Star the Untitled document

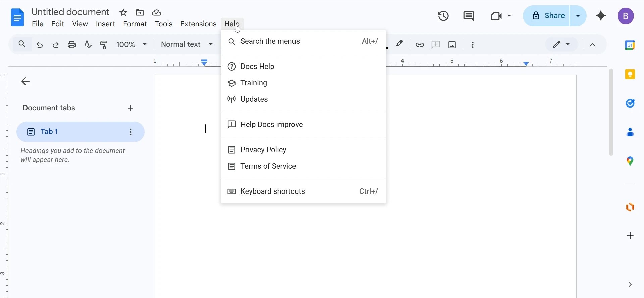(x=123, y=13)
